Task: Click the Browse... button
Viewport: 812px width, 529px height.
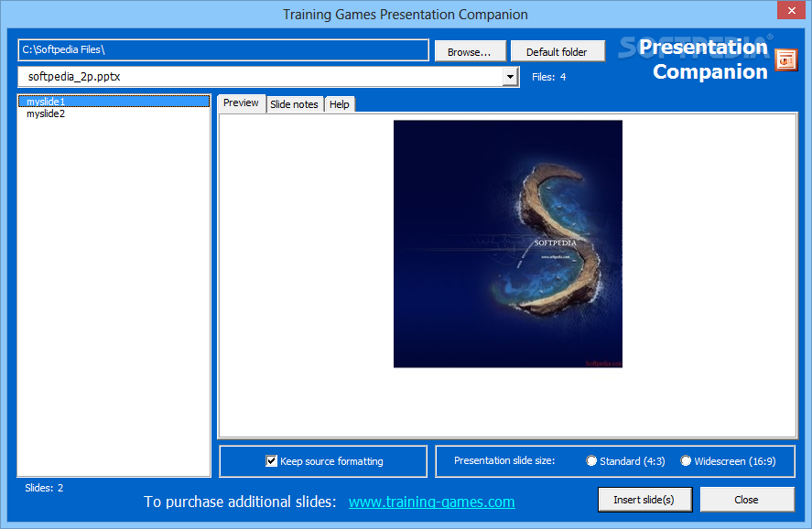Action: point(470,52)
